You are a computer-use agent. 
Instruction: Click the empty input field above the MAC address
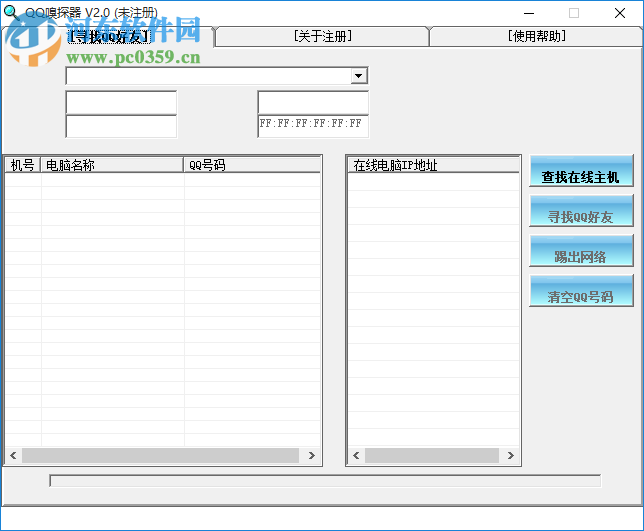tap(313, 103)
